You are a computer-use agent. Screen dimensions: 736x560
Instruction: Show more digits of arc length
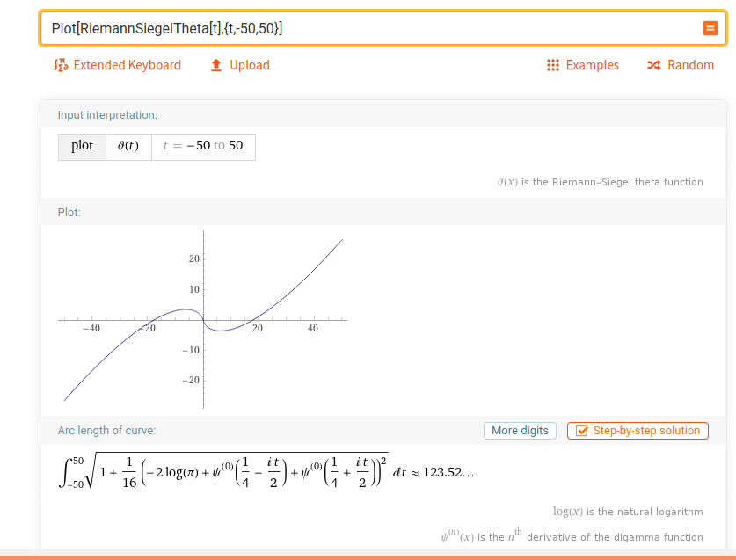pyautogui.click(x=520, y=431)
